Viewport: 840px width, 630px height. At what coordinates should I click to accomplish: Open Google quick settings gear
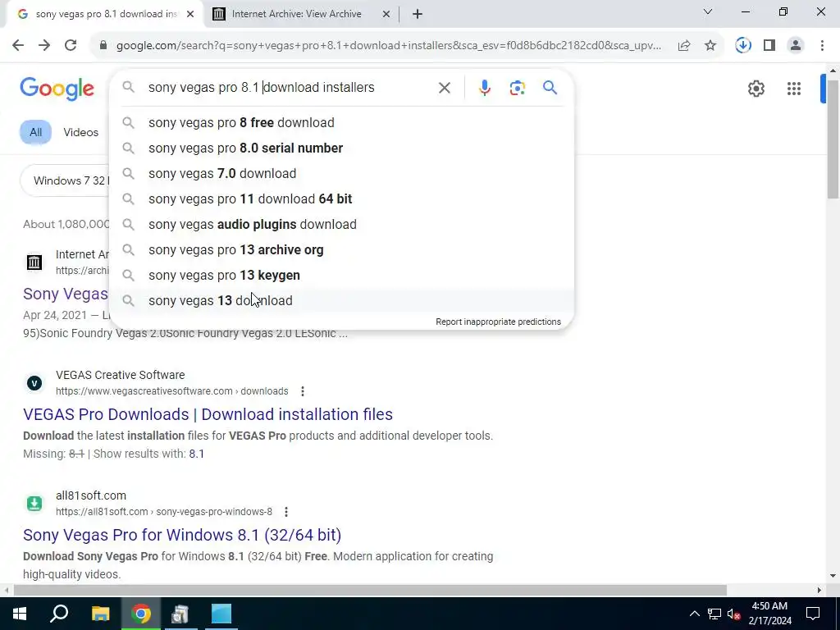(756, 89)
